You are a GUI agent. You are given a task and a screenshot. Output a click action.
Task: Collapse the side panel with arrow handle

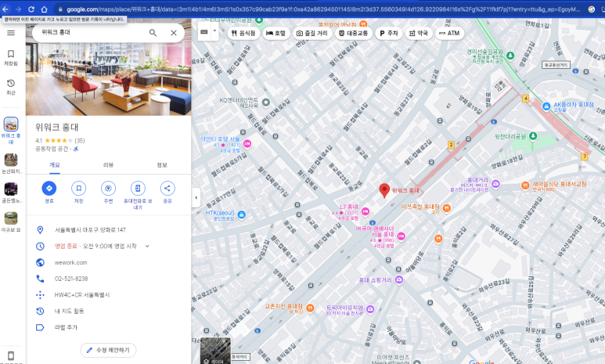[196, 197]
